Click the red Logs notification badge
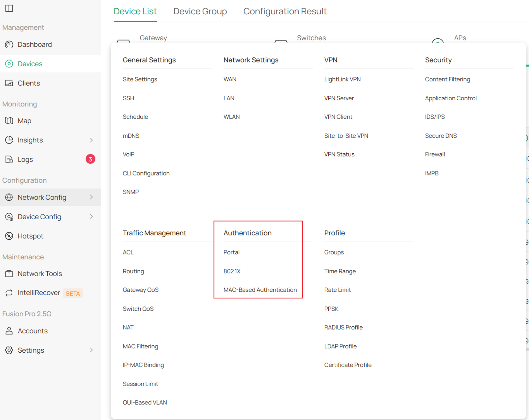This screenshot has width=529, height=420. (91, 159)
